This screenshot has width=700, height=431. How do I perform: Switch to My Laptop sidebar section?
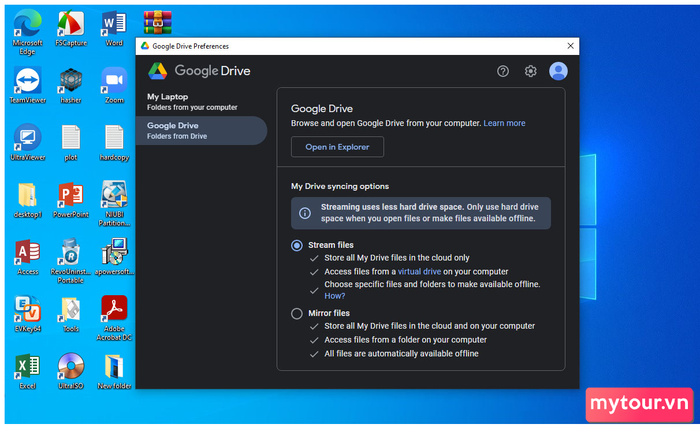tap(201, 101)
